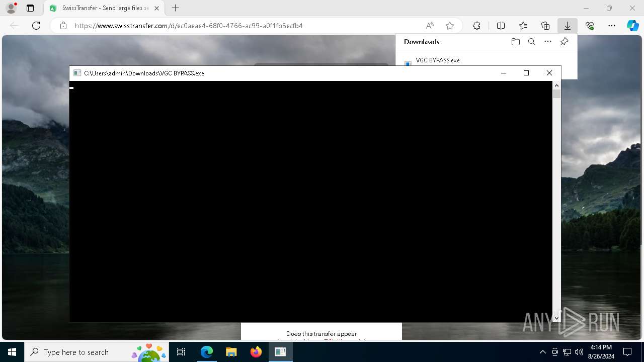Toggle split screen view

[x=501, y=26]
